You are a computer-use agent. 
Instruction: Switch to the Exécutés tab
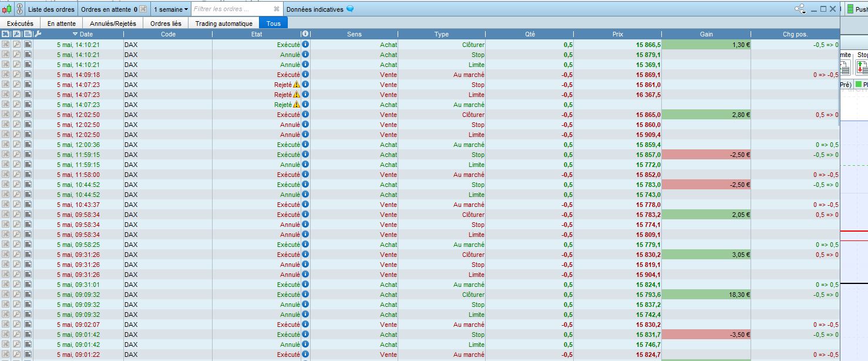(20, 24)
